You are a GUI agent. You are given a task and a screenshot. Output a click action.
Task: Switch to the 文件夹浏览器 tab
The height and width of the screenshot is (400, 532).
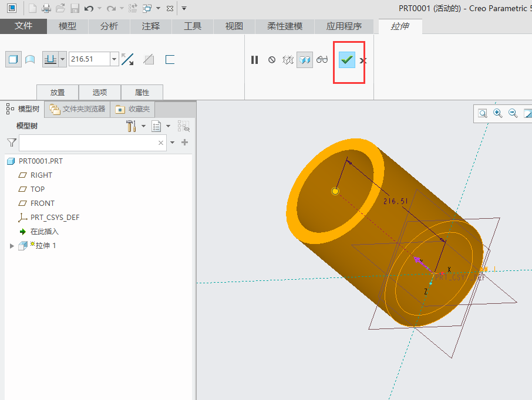[x=78, y=109]
